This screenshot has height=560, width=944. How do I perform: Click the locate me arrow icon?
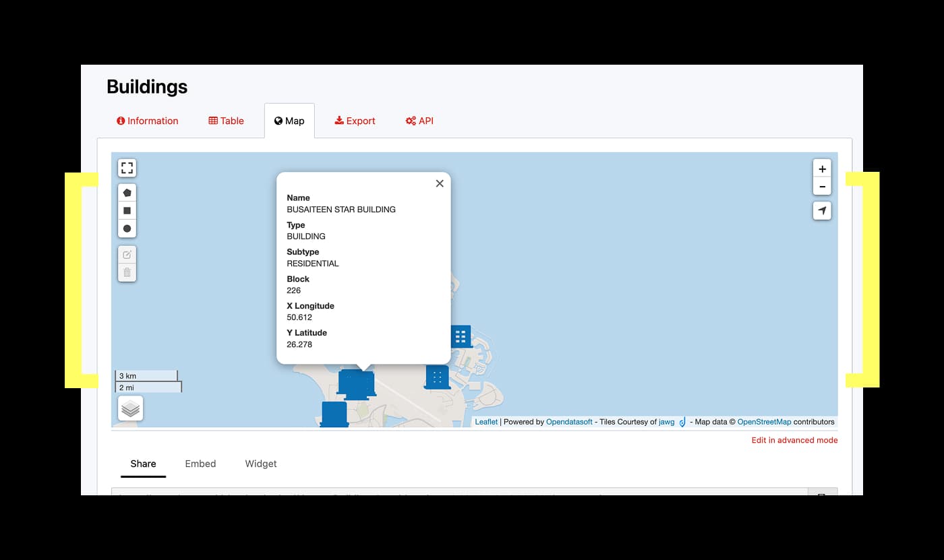coord(822,211)
